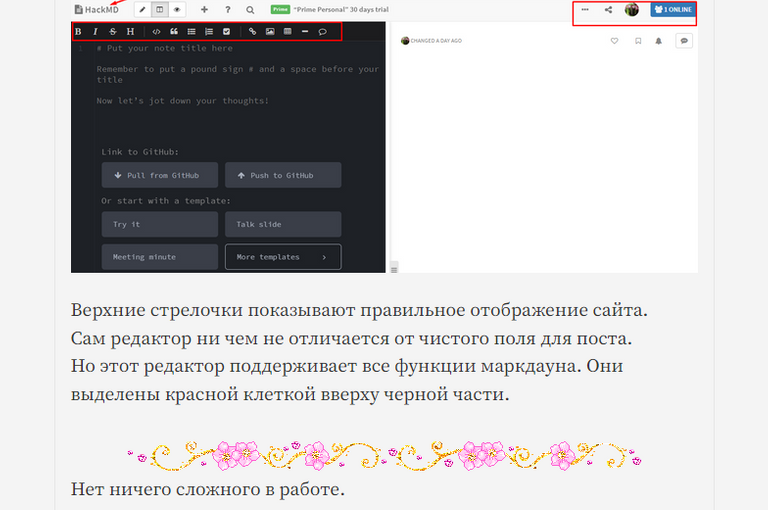
Task: Apply strikethrough formatting
Action: coord(113,31)
